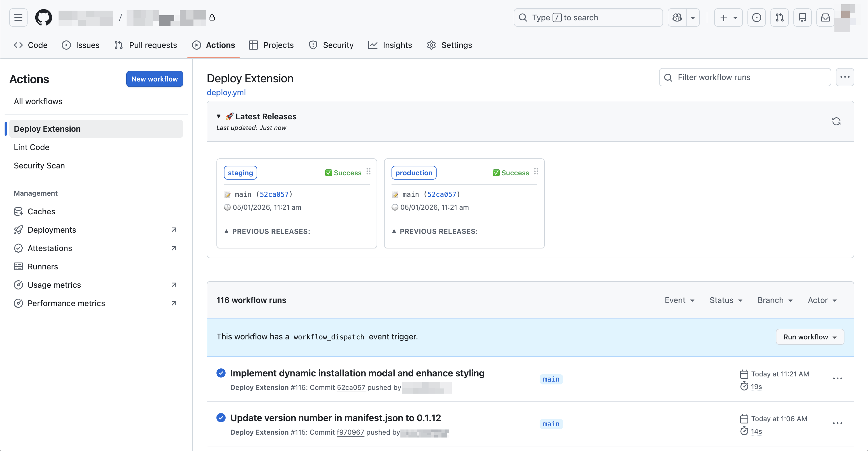The height and width of the screenshot is (451, 868).
Task: Collapse the Latest Releases section
Action: [219, 116]
